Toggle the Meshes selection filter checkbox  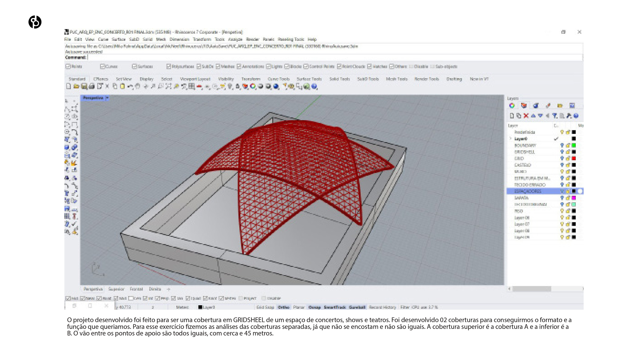pos(218,67)
